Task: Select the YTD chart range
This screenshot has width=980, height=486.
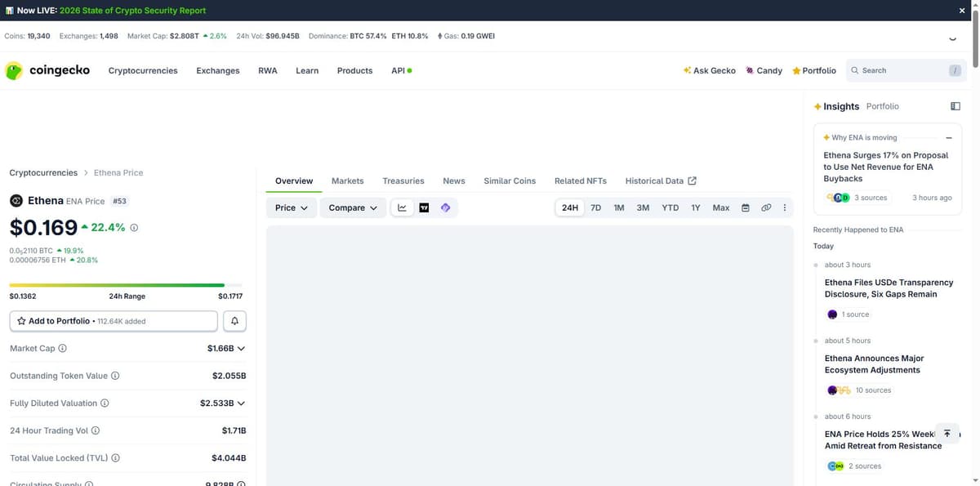Action: [670, 207]
